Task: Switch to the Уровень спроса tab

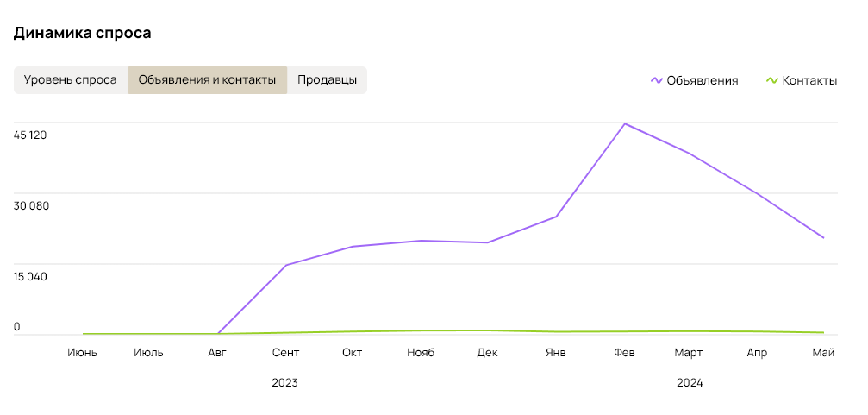Action: pyautogui.click(x=71, y=80)
